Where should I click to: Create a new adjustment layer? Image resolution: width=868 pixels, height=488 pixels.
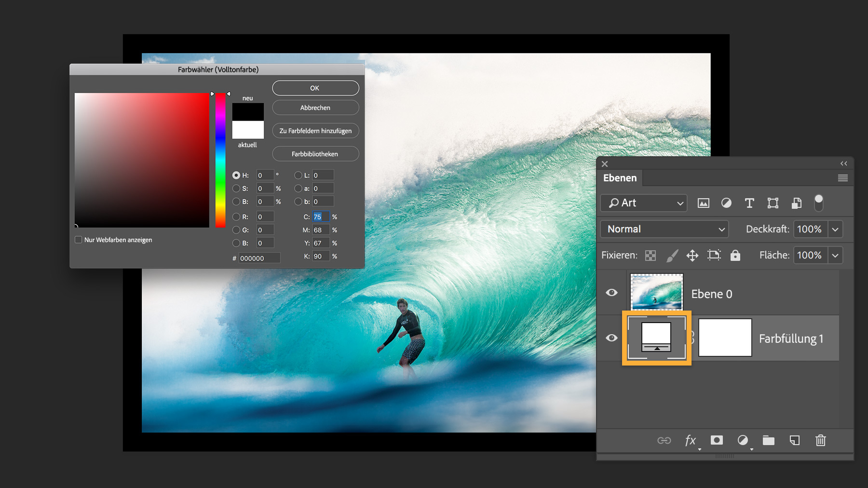(x=743, y=440)
